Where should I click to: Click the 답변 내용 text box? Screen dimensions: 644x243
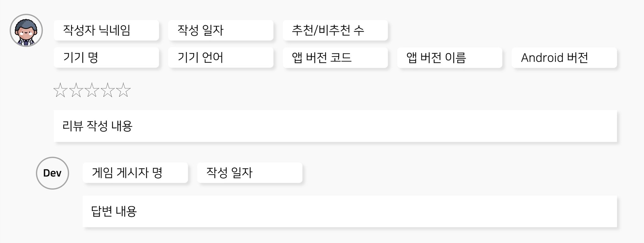pos(350,211)
